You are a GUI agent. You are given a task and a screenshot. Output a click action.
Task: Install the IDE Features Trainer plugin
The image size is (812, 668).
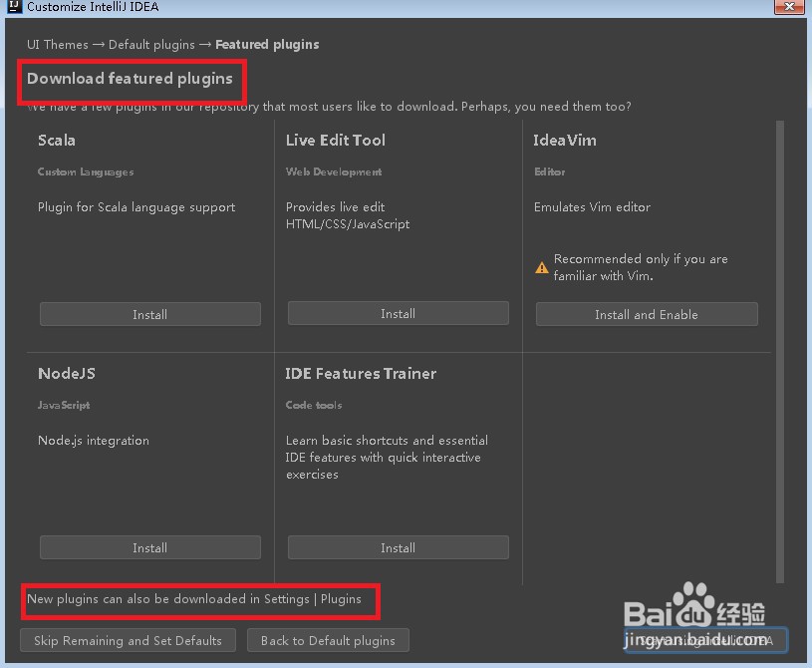(x=399, y=547)
